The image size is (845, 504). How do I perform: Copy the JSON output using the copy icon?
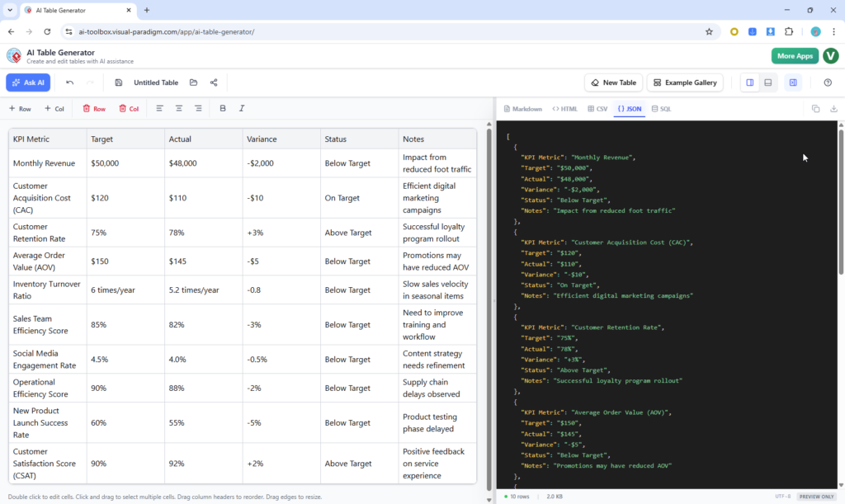point(814,108)
